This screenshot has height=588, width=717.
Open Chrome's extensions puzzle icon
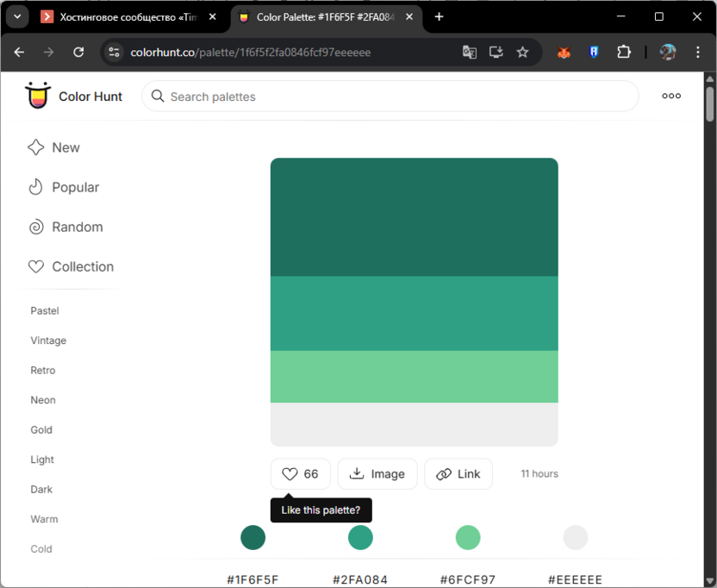(624, 53)
